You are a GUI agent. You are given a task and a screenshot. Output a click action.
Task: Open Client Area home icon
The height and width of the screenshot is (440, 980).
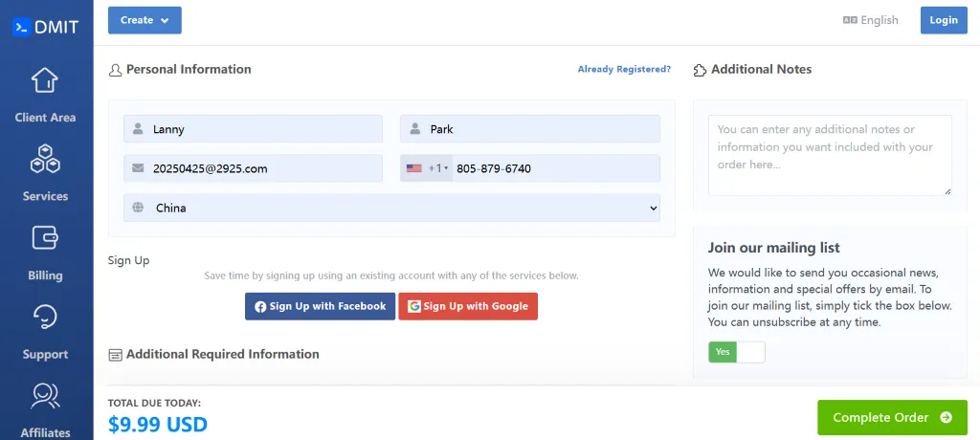(x=45, y=80)
